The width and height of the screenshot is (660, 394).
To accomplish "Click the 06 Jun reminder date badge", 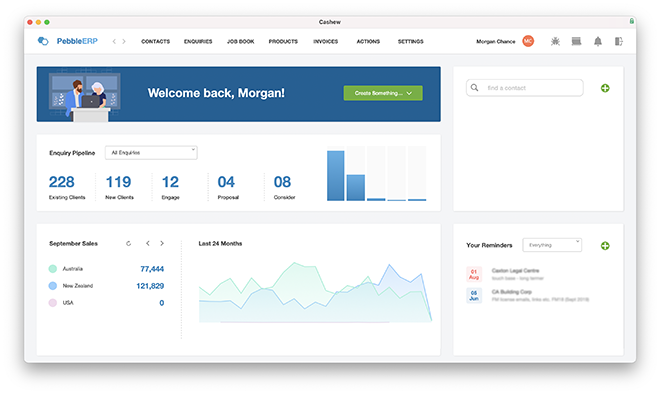I will click(x=474, y=296).
